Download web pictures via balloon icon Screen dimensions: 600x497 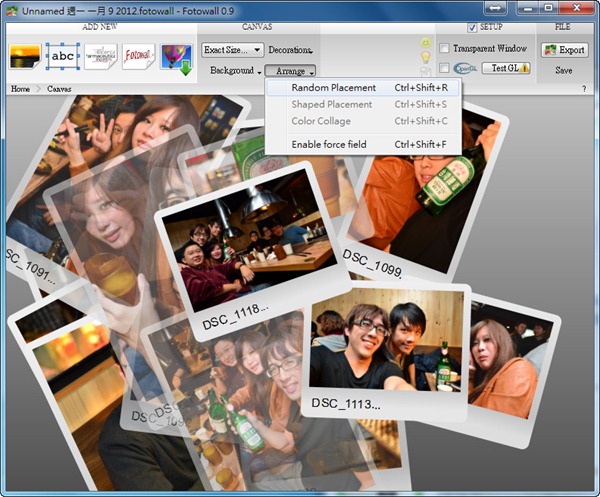point(177,58)
